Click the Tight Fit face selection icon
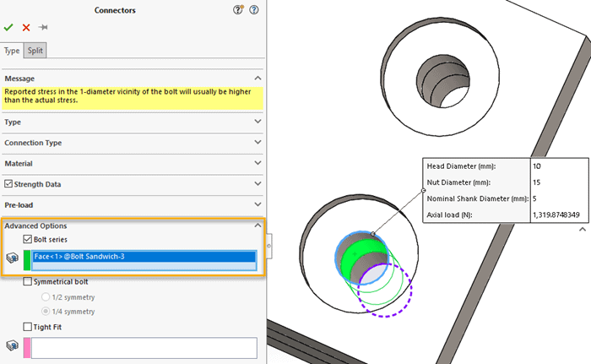The image size is (591, 364). [x=12, y=345]
